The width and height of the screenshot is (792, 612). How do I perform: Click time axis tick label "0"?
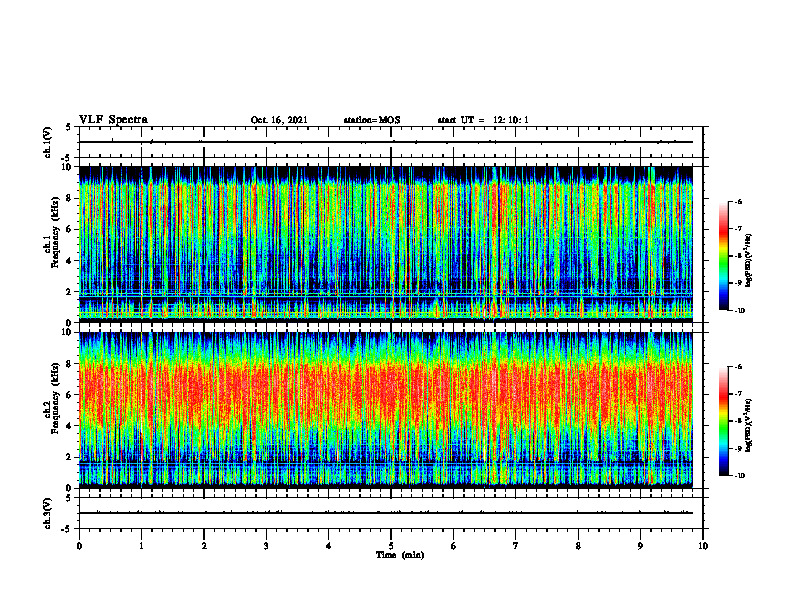(x=79, y=546)
